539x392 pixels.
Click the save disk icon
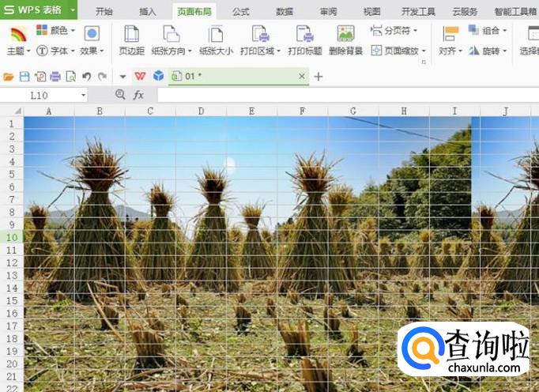pyautogui.click(x=24, y=77)
